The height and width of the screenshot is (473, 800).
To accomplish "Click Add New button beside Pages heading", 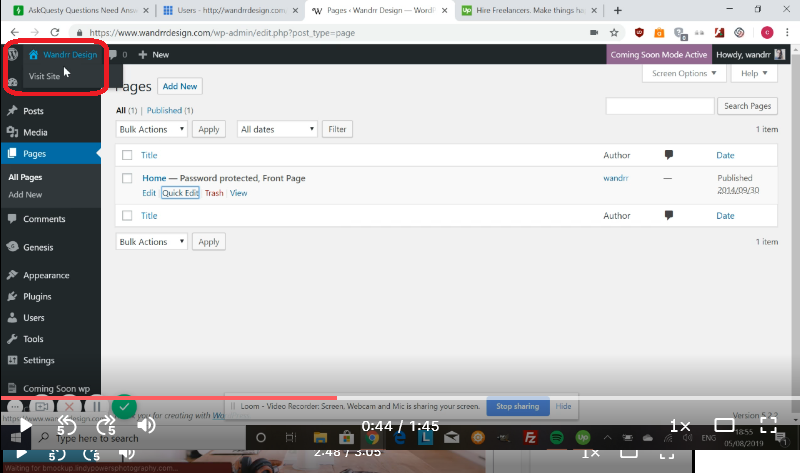I will 180,86.
